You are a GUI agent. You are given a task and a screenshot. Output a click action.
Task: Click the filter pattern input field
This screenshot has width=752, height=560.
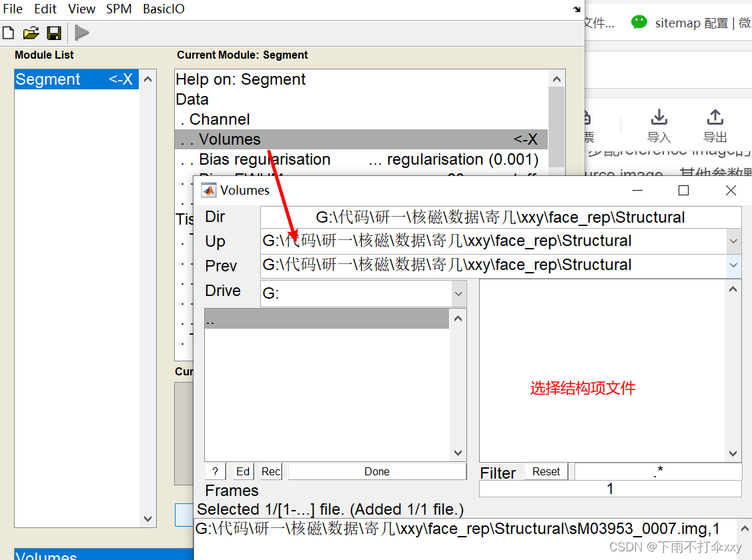[x=658, y=471]
